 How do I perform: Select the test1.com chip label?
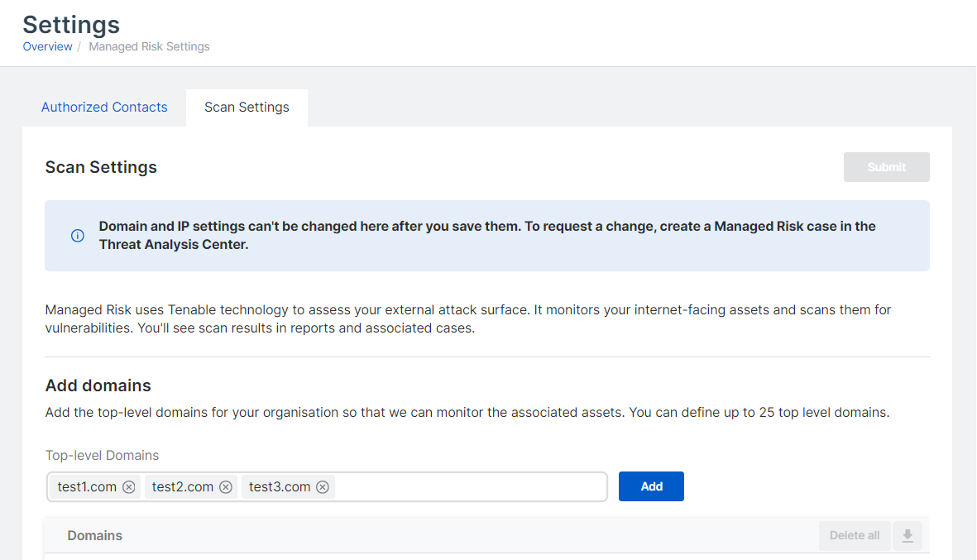tap(87, 487)
